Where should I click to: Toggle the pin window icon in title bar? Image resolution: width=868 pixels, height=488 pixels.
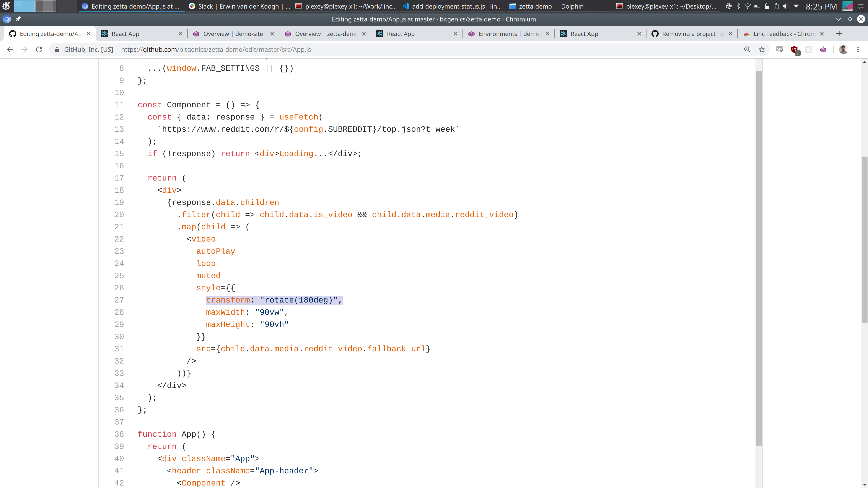pyautogui.click(x=18, y=19)
